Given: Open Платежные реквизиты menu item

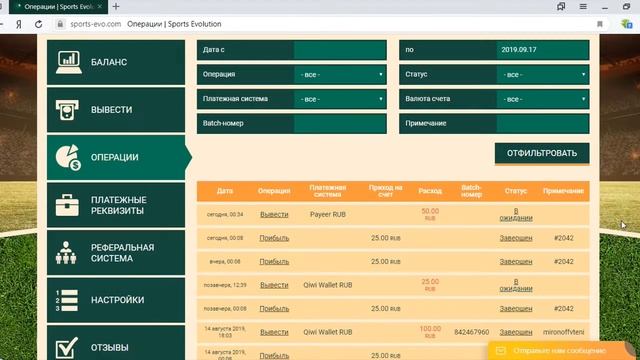Looking at the screenshot, I should (x=116, y=205).
